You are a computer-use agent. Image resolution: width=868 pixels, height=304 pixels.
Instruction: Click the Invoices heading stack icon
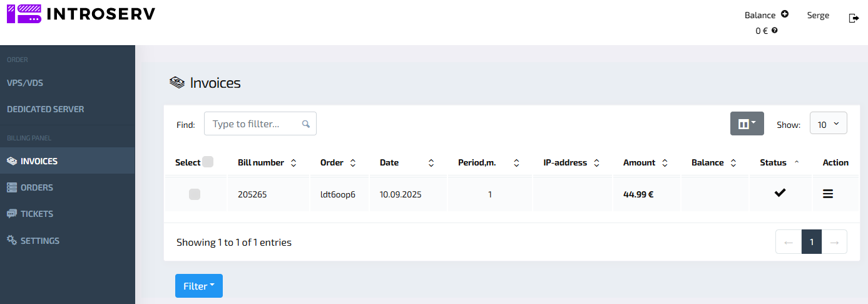click(x=178, y=83)
